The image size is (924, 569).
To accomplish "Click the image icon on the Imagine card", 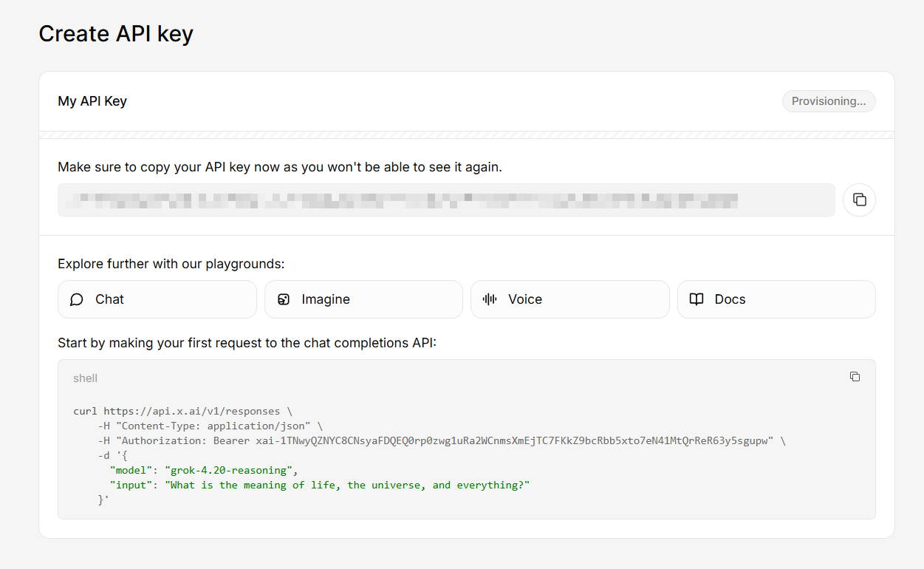I will click(x=284, y=299).
